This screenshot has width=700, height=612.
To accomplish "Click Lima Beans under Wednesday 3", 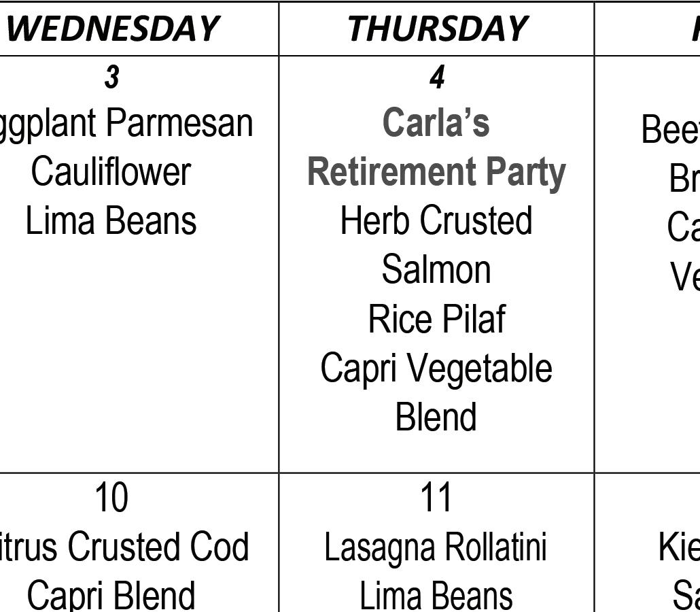I will click(111, 221).
